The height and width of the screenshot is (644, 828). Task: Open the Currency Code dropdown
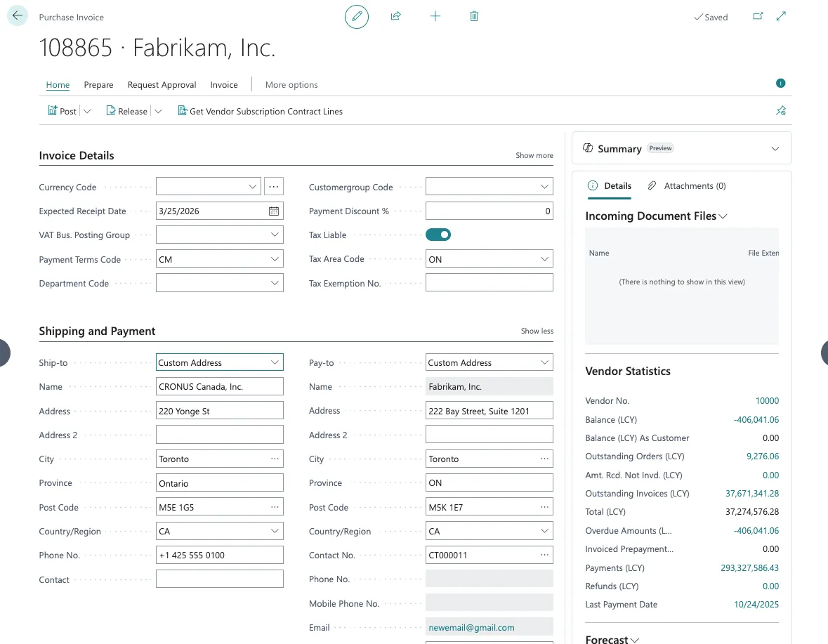[252, 186]
